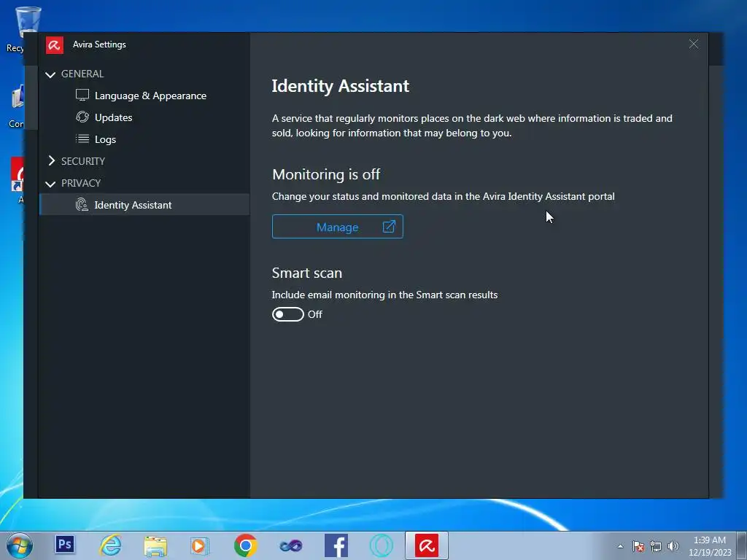The height and width of the screenshot is (560, 747).
Task: Click the fingerprint icon beside Identity Assistant
Action: click(x=82, y=205)
